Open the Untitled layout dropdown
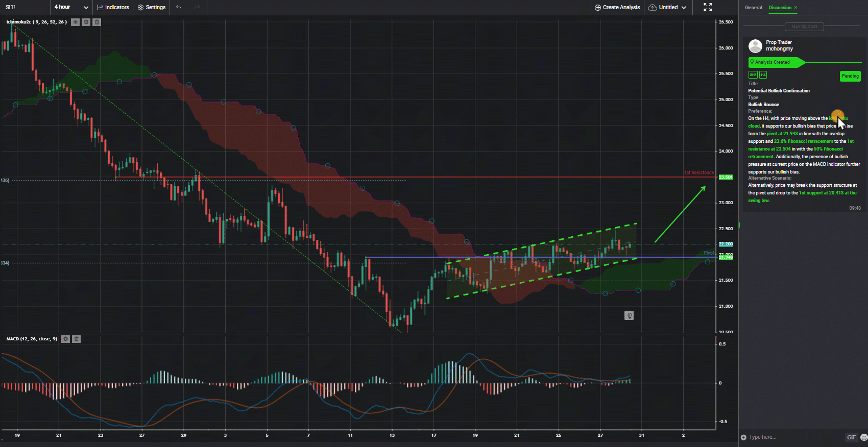Viewport: 868px width, 447px height. [667, 7]
